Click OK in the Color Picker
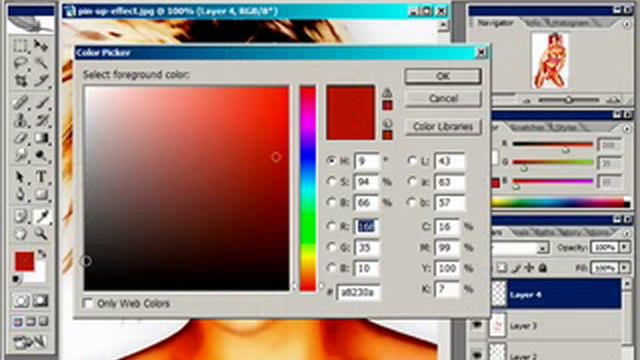 click(443, 76)
